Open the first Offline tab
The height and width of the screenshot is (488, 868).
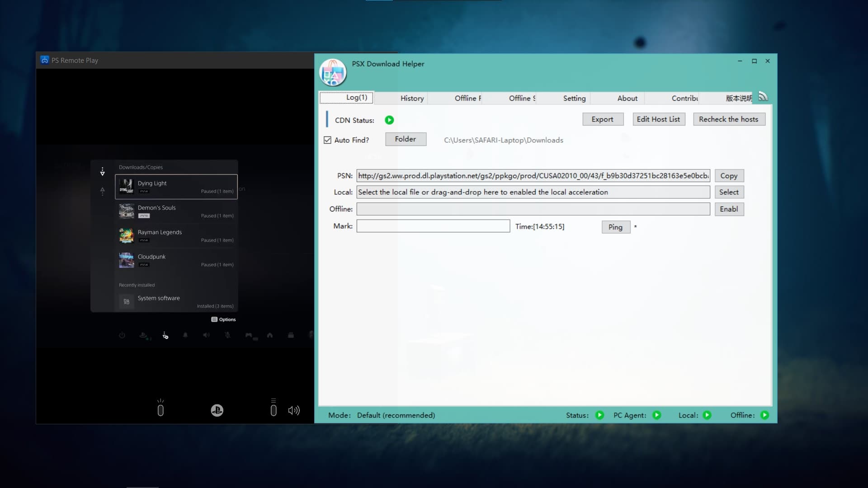click(x=455, y=98)
